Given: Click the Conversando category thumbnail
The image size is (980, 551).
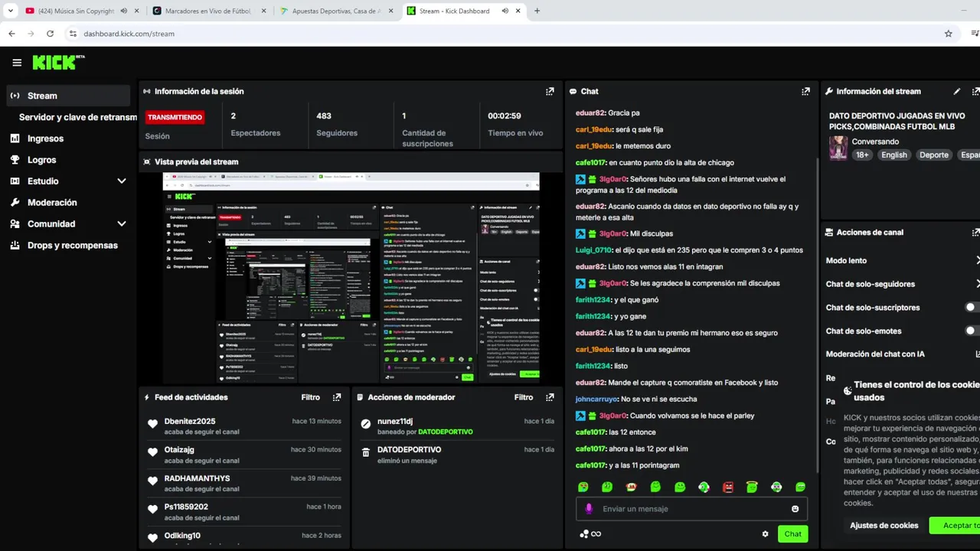Looking at the screenshot, I should click(x=838, y=148).
